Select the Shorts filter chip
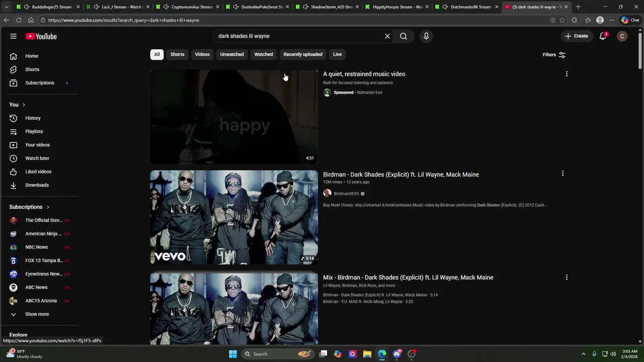The image size is (644, 362). point(177,54)
